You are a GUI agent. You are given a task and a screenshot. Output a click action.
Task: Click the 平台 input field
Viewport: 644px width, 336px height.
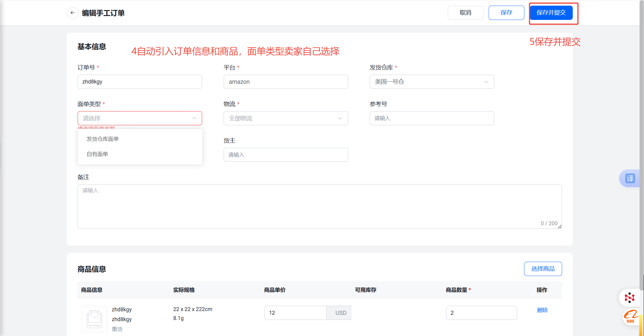286,82
